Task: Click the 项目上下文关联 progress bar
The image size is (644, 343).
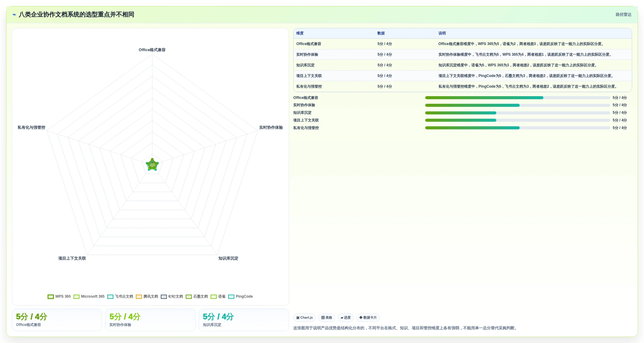Action: (x=518, y=120)
